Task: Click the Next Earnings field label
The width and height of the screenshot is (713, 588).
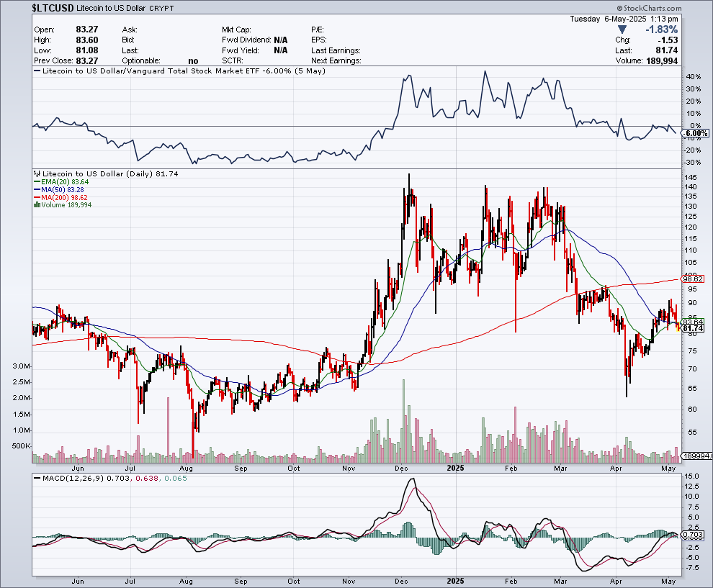Action: click(x=336, y=61)
